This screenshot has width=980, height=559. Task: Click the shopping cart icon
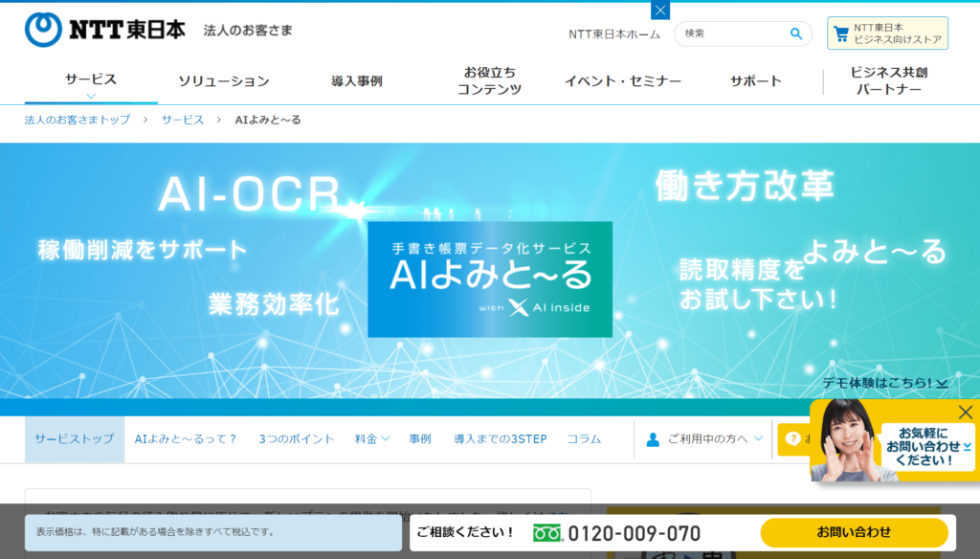(841, 34)
